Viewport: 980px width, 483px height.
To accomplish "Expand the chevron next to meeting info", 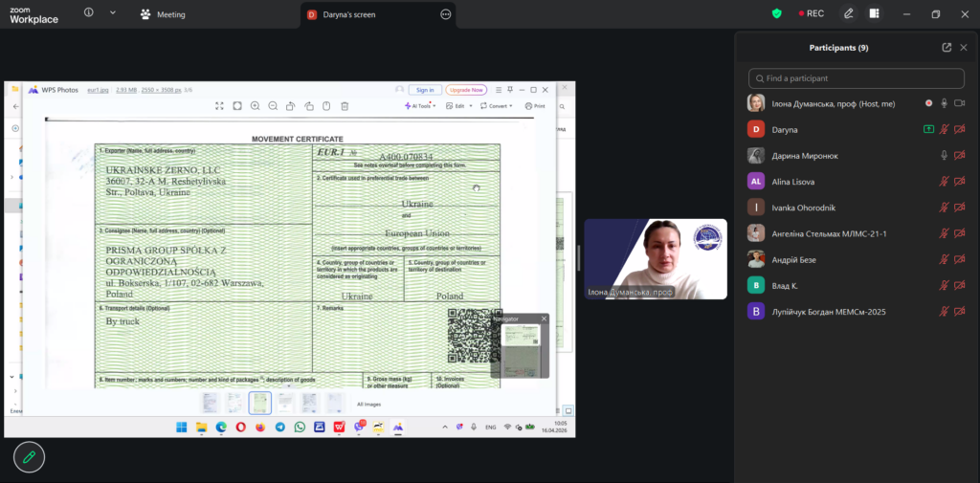I will (x=113, y=13).
